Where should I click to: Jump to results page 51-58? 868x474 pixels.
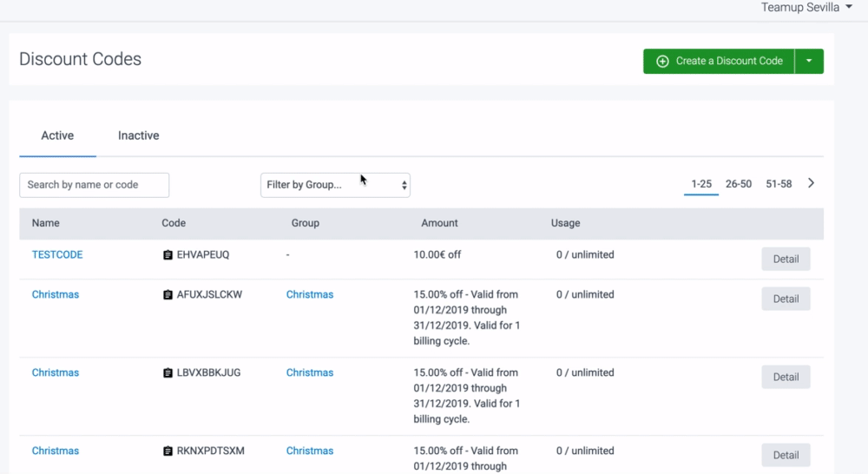point(779,184)
